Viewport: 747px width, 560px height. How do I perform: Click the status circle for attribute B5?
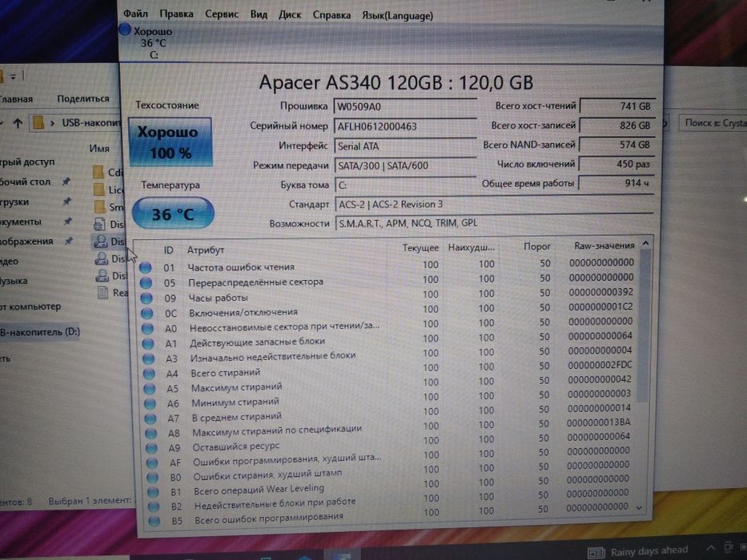pyautogui.click(x=154, y=522)
